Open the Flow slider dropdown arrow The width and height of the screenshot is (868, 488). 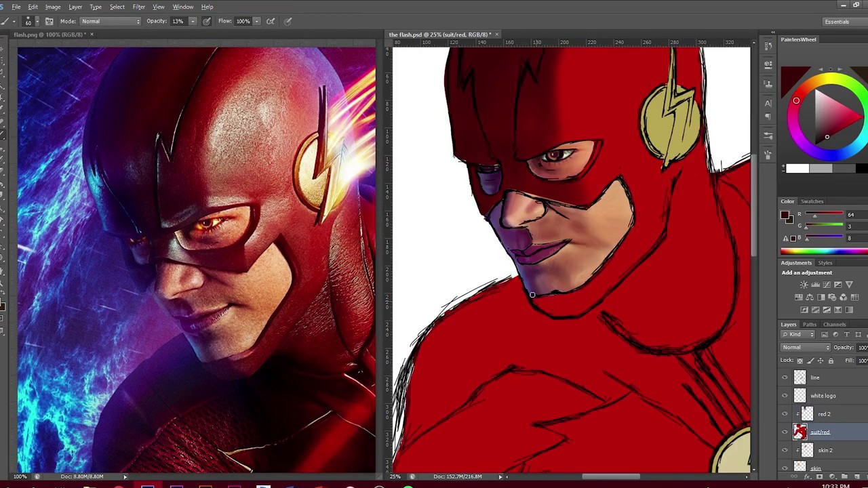[x=257, y=21]
